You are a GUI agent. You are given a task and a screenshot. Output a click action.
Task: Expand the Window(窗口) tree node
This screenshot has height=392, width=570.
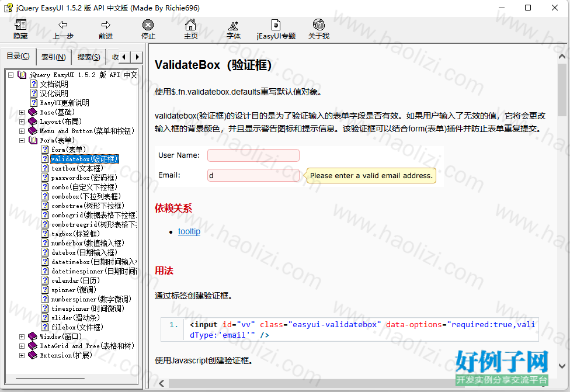[x=22, y=337]
